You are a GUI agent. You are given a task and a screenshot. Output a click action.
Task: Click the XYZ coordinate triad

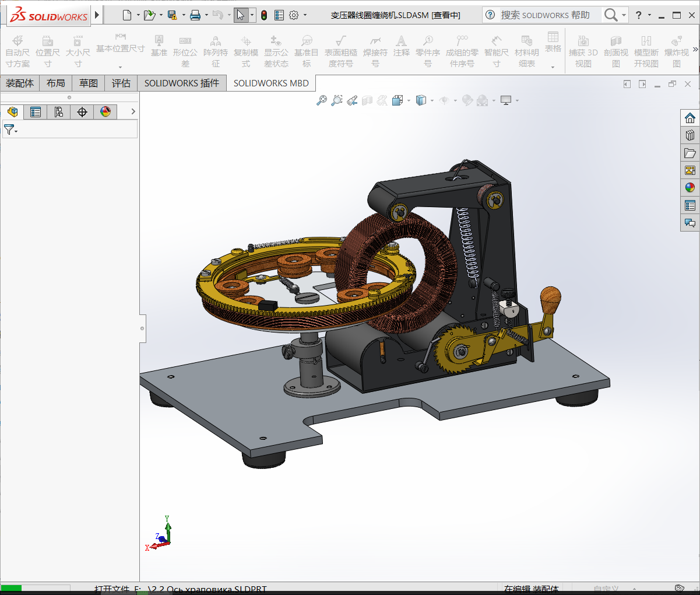pos(159,533)
